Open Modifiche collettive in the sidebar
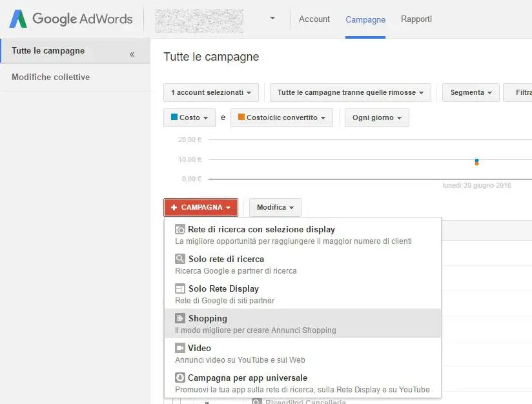 (75, 77)
